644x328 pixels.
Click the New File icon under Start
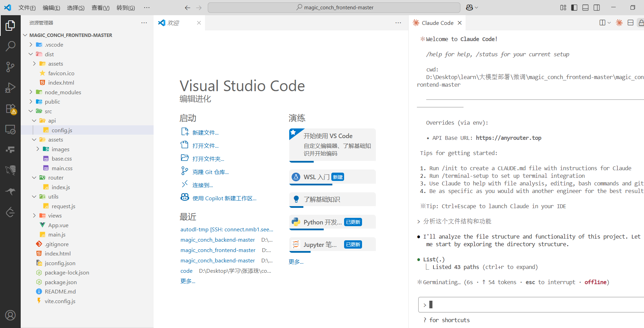tap(185, 132)
